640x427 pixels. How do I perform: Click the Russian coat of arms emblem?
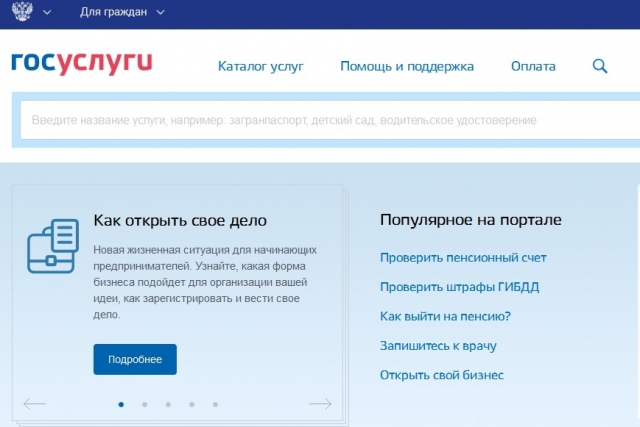[x=22, y=11]
